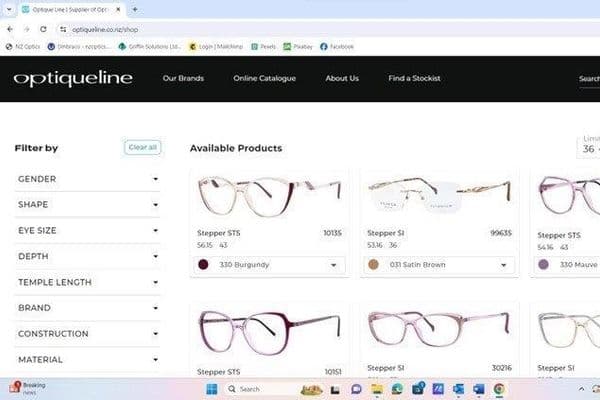Expand the MATERIAL filter
Screen dimensions: 600x400
[x=87, y=360]
